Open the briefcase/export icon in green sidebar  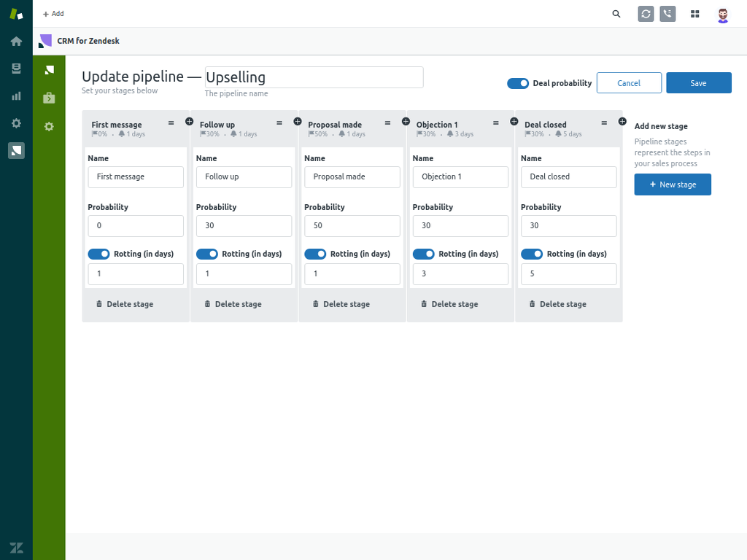(x=48, y=97)
